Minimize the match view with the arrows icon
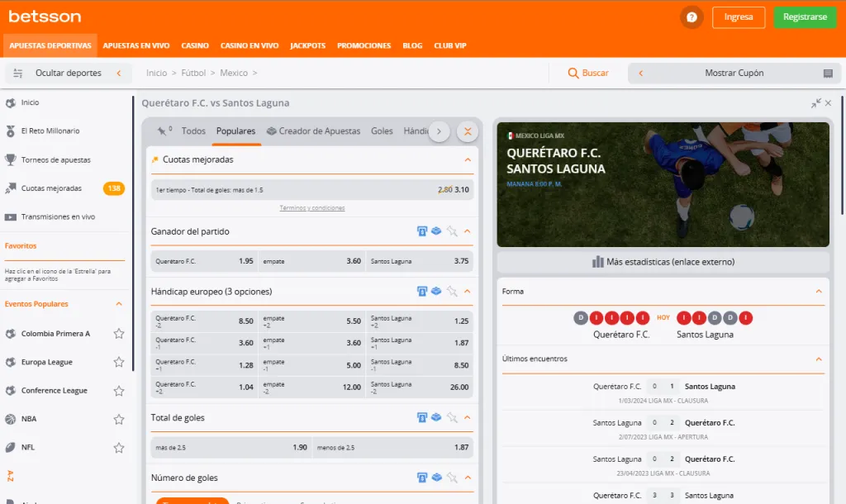 816,103
